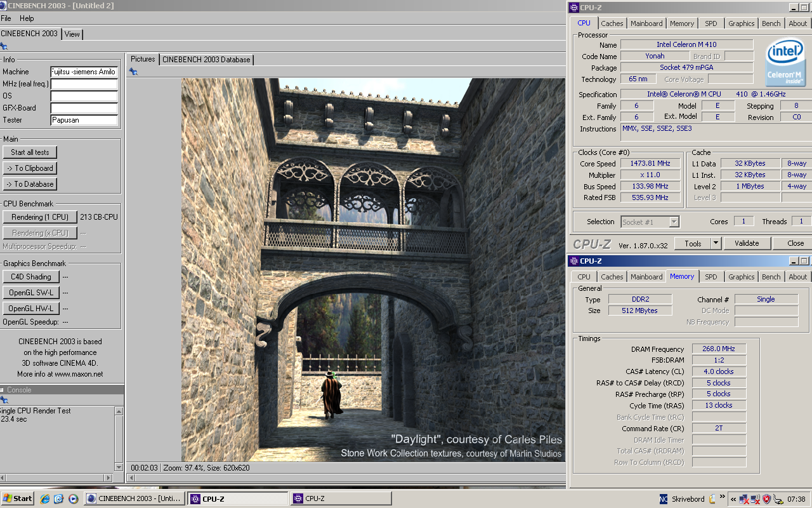Open Graphics tab in lower CPU-Z window
This screenshot has width=812, height=508.
(x=742, y=277)
